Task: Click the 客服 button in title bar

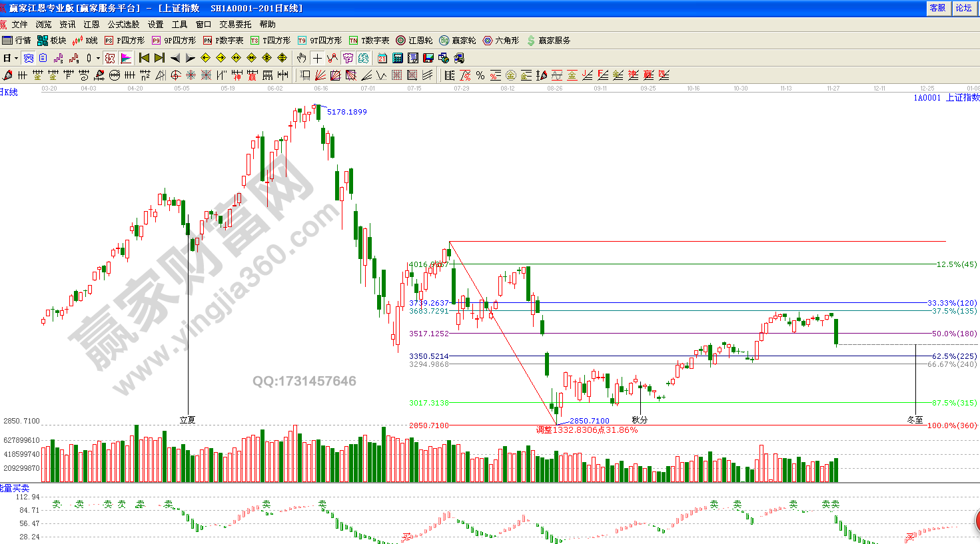Action: [x=938, y=8]
